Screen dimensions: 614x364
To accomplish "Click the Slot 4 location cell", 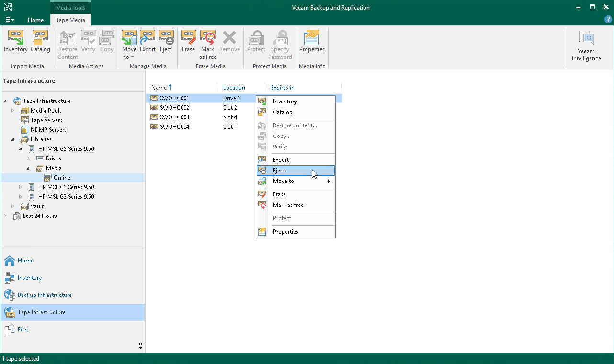I will [x=230, y=117].
